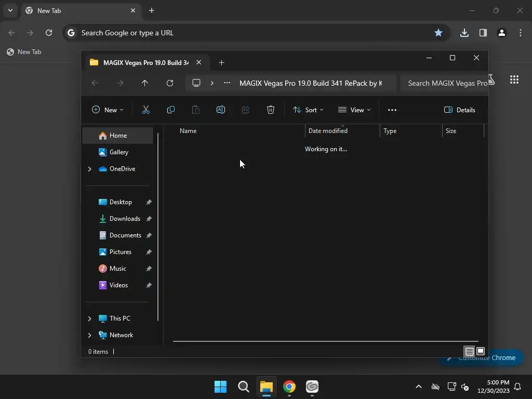Click the Search MAGIX Vegas Pro field

pos(444,83)
